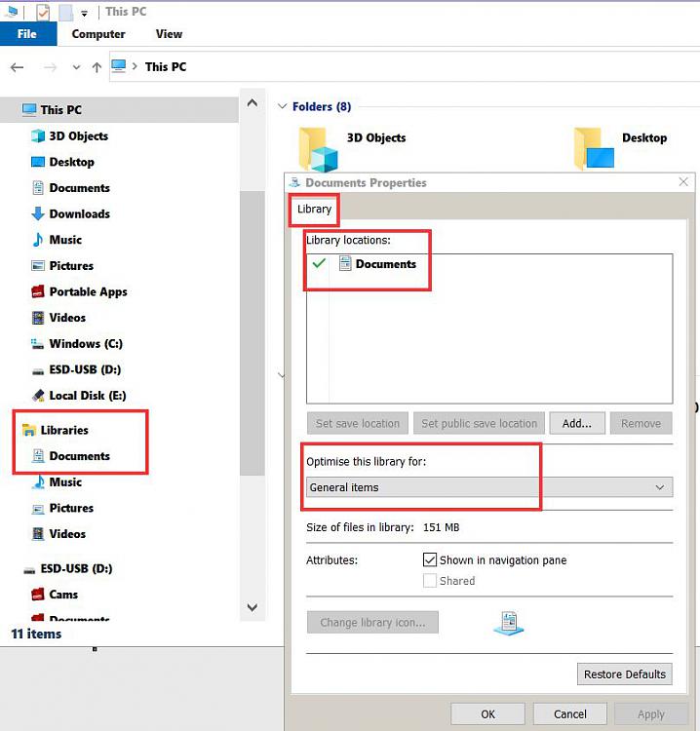Click the Videos library icon under Libraries
Viewport: 700px width, 731px height.
tap(38, 534)
